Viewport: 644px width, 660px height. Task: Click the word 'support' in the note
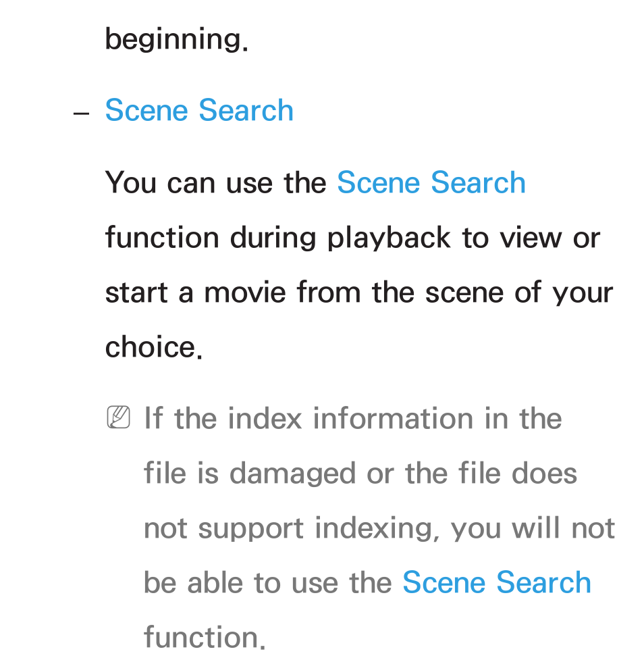[x=250, y=530]
